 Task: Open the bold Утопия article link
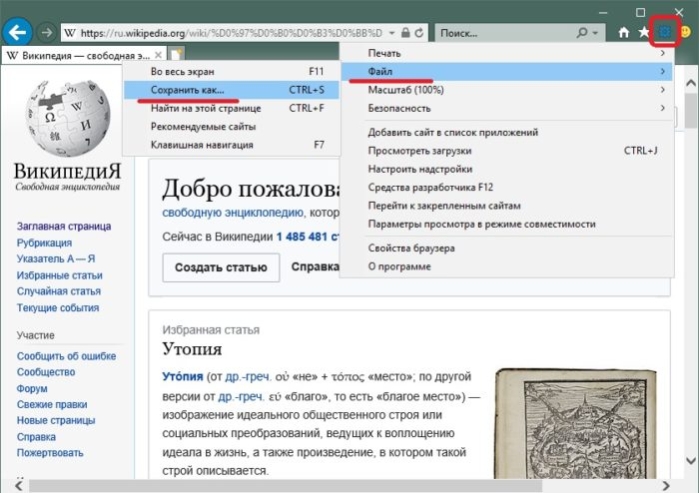tap(182, 377)
